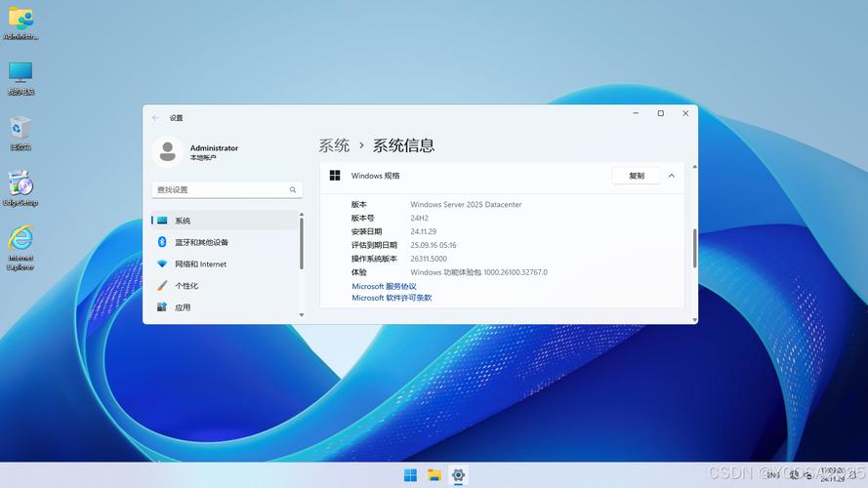Viewport: 868px width, 488px height.
Task: Open the Windows Start menu
Action: click(410, 475)
